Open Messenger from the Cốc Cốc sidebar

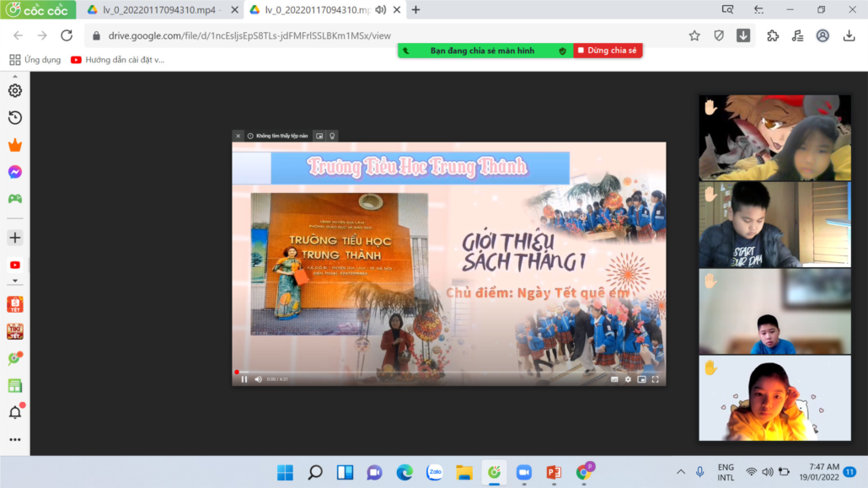coord(15,172)
